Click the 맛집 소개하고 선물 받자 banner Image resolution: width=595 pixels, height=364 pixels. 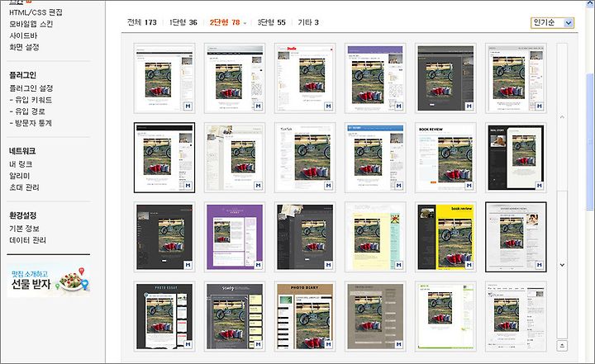[x=49, y=281]
